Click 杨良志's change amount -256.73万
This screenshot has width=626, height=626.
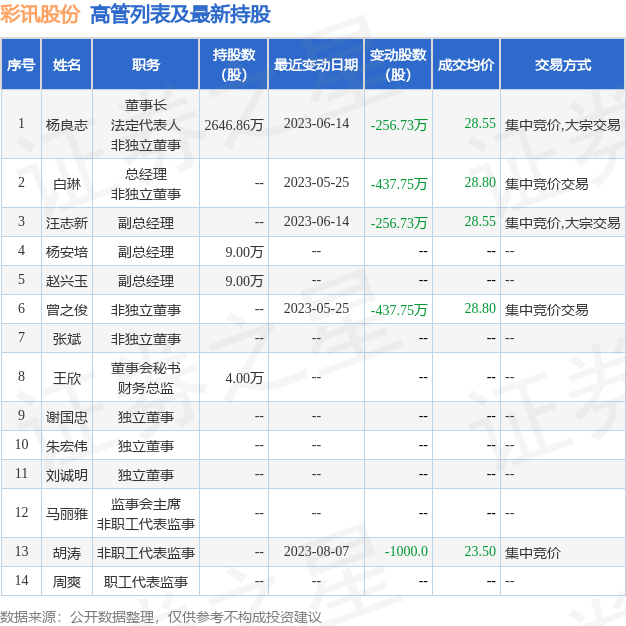[399, 125]
